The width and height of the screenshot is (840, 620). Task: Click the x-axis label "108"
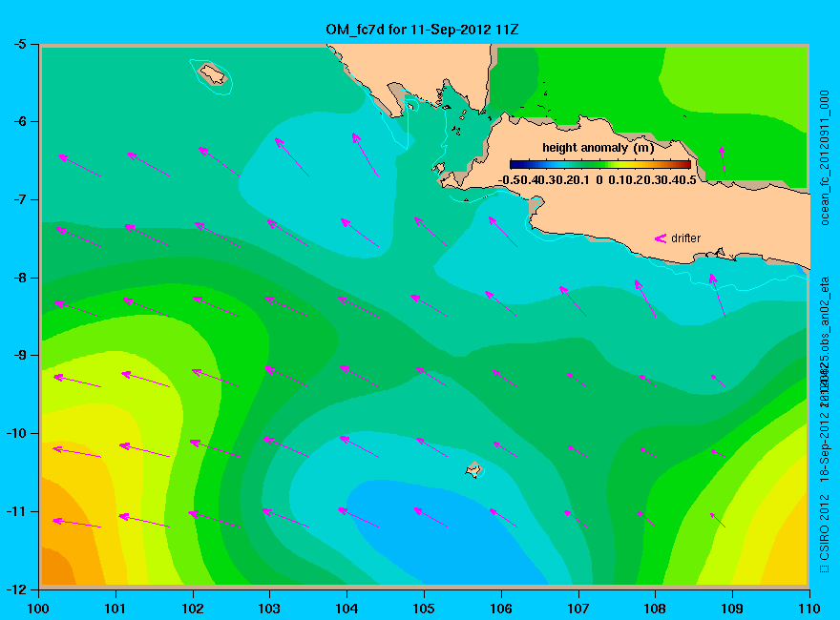tap(655, 609)
